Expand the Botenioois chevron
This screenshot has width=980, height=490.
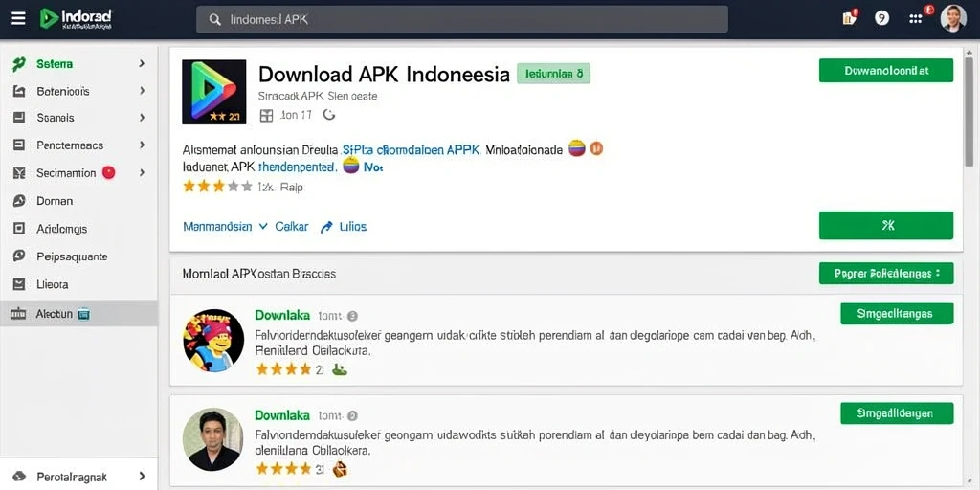[142, 91]
